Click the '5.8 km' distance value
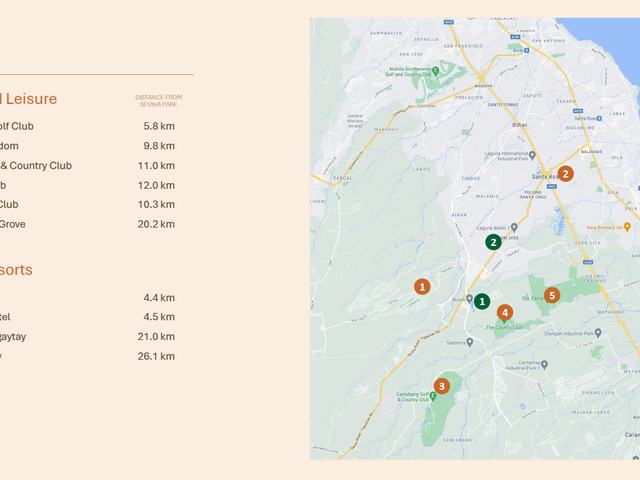Image resolution: width=640 pixels, height=480 pixels. [159, 126]
